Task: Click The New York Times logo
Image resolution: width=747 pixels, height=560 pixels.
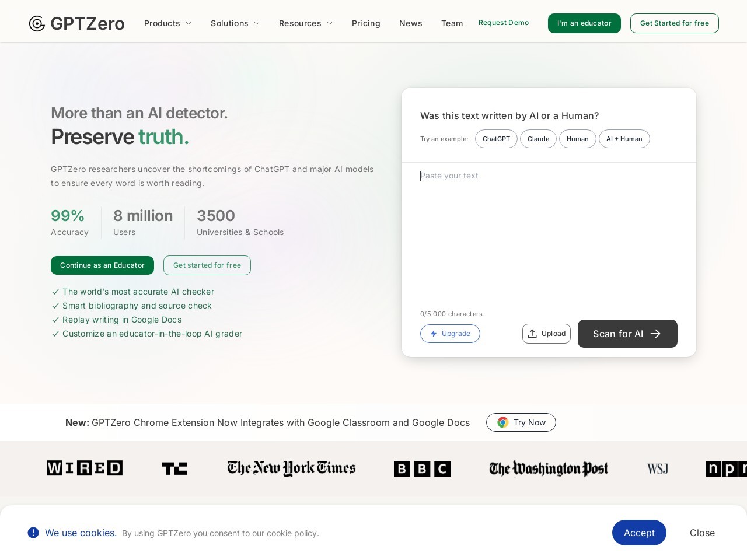Action: [x=291, y=468]
